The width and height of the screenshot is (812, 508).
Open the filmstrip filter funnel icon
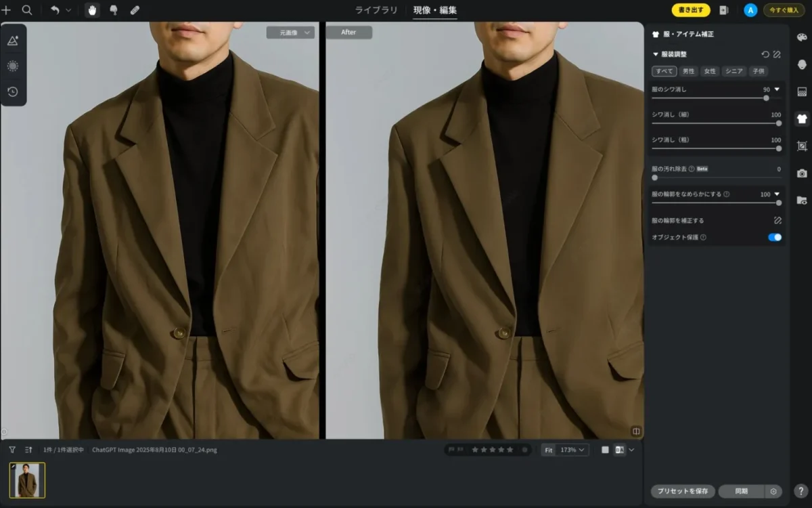(12, 450)
